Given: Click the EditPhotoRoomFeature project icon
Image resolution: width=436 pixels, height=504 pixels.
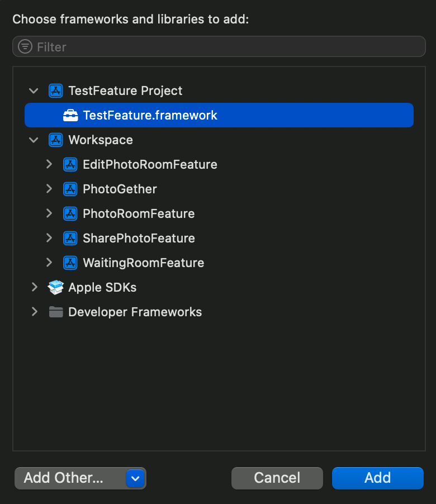Looking at the screenshot, I should pos(70,164).
